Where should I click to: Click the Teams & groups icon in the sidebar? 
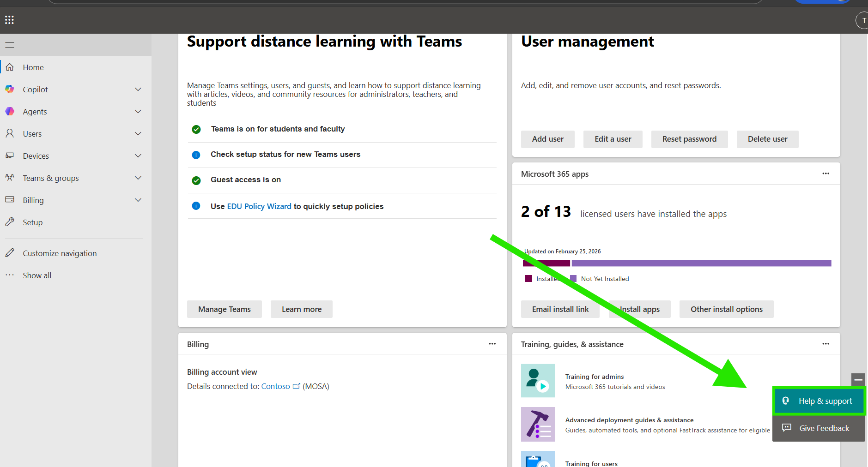[10, 178]
